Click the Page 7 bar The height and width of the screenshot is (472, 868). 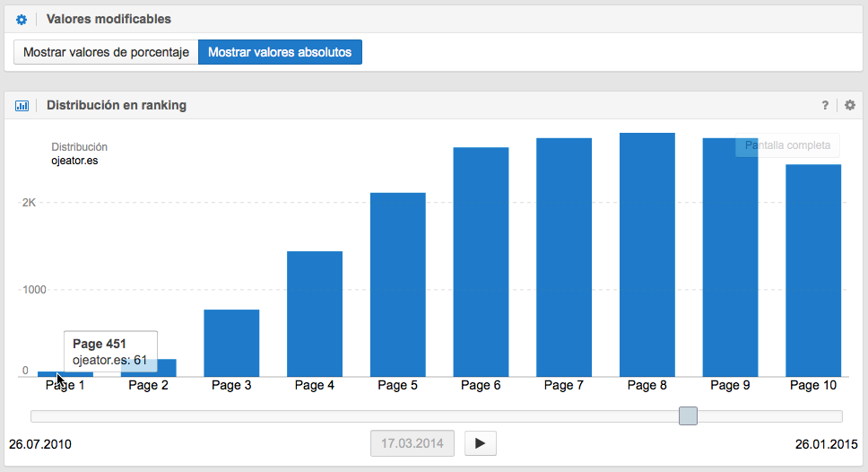[564, 258]
